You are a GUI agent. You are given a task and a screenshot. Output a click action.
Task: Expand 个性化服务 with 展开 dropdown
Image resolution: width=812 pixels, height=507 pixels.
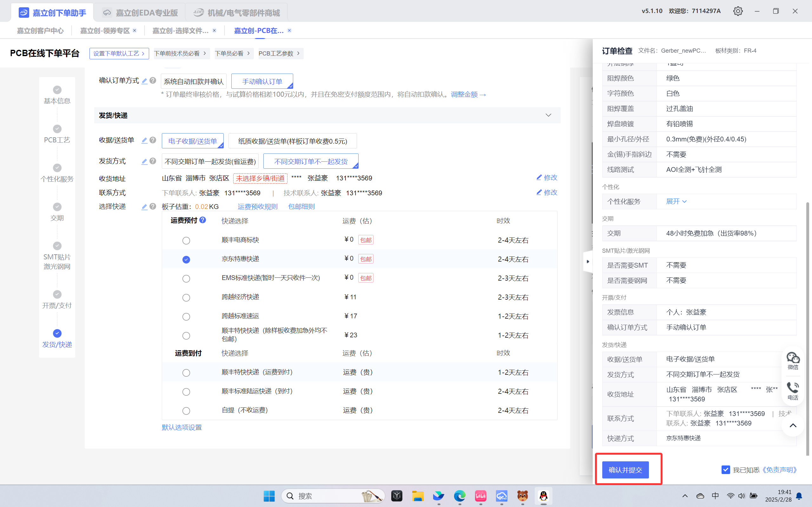tap(676, 201)
